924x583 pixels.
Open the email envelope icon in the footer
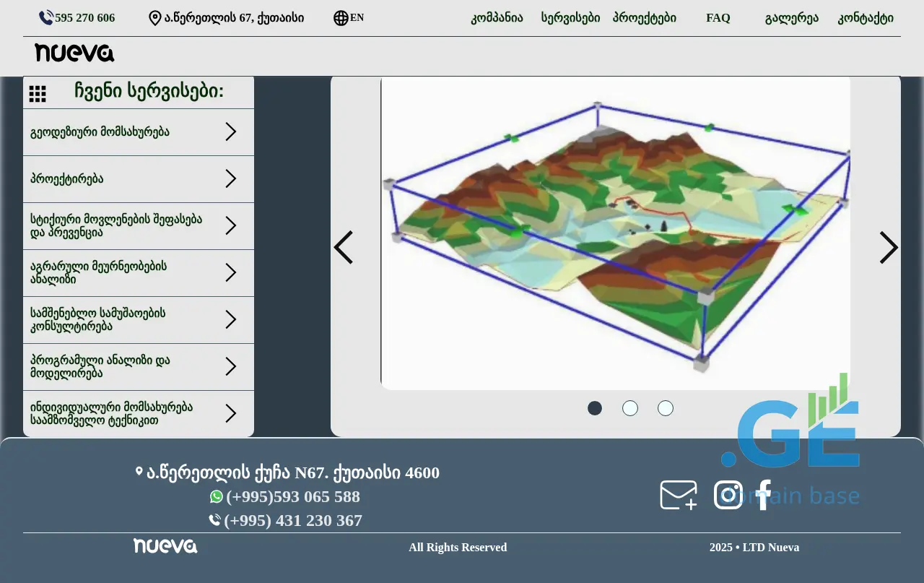pos(679,496)
